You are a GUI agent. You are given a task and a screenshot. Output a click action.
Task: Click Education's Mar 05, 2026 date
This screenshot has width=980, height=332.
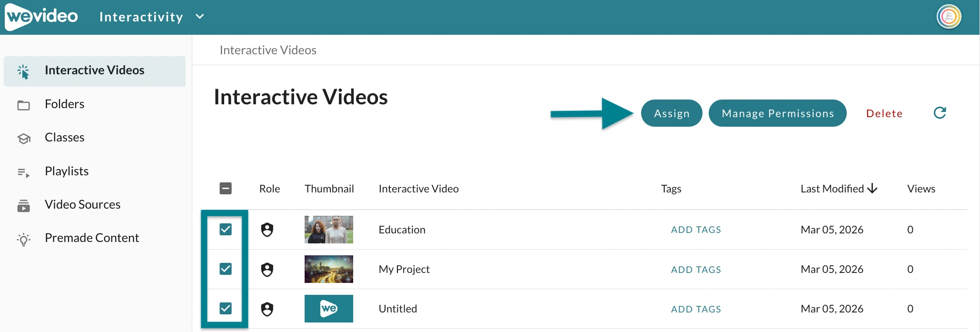(832, 230)
